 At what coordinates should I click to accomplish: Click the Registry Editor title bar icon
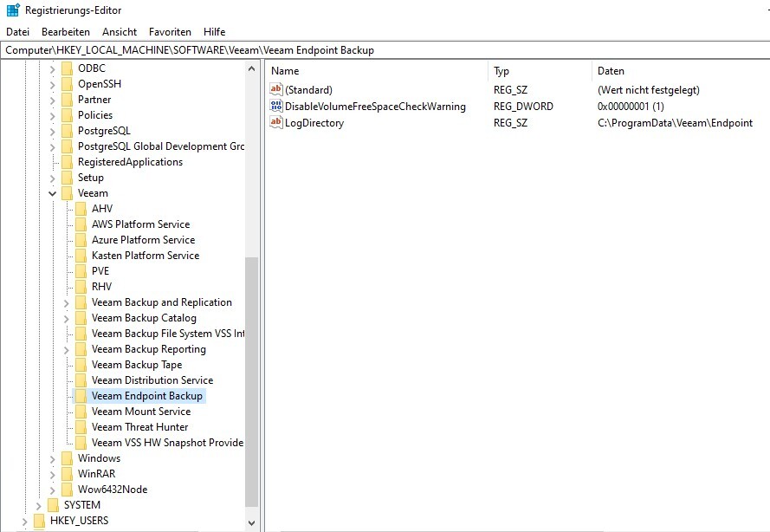click(13, 10)
